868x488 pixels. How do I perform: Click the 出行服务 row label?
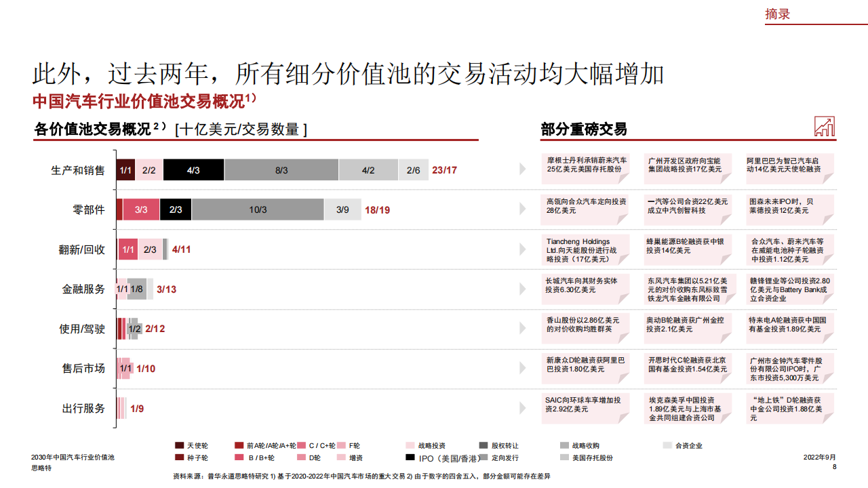point(84,409)
